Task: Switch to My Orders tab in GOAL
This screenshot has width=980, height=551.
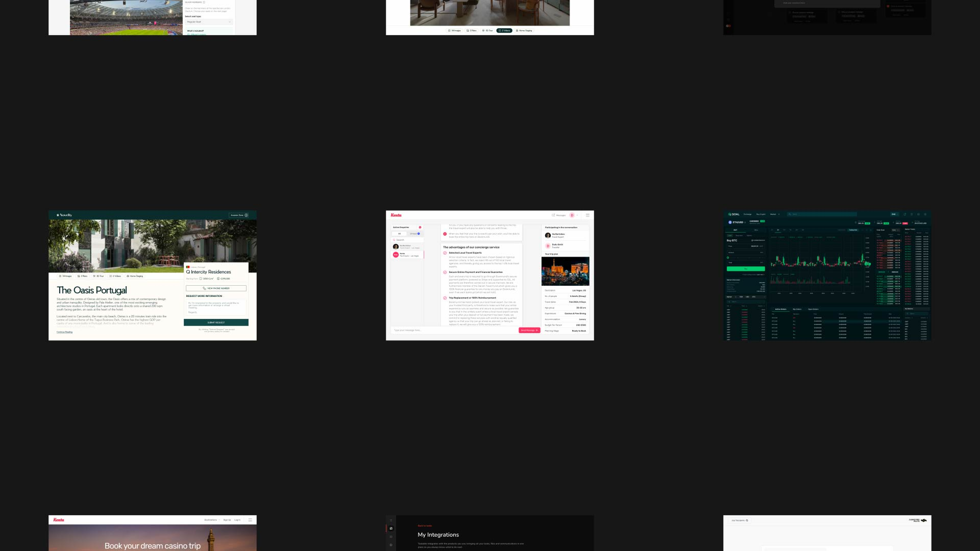Action: coord(797,309)
